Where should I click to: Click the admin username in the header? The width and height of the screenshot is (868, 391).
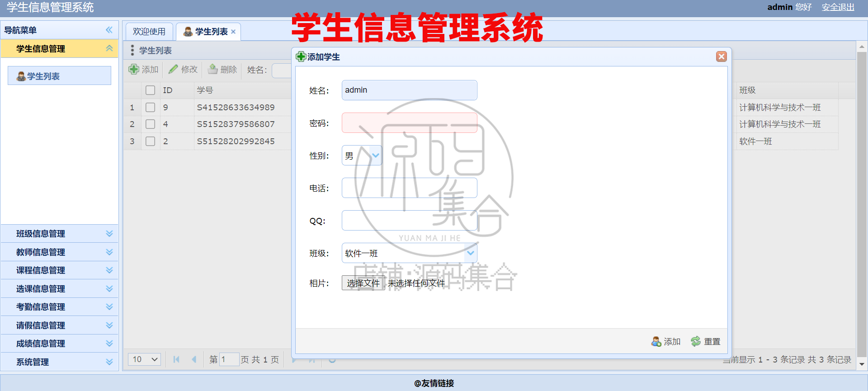[x=780, y=7]
